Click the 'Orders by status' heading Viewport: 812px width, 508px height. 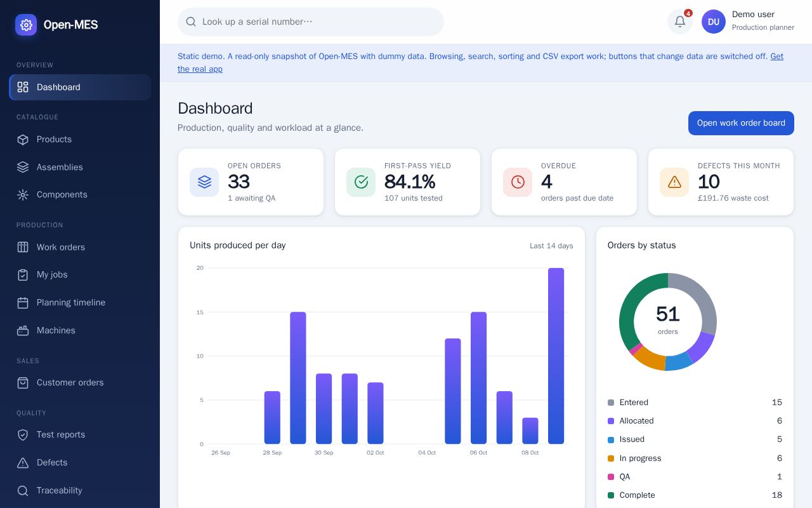tap(641, 245)
